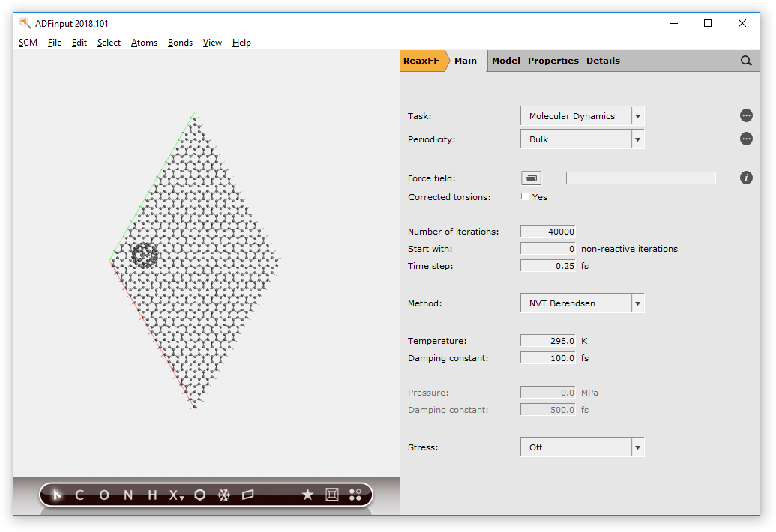This screenshot has width=776, height=532.
Task: Show Force field info icon
Action: coord(746,178)
